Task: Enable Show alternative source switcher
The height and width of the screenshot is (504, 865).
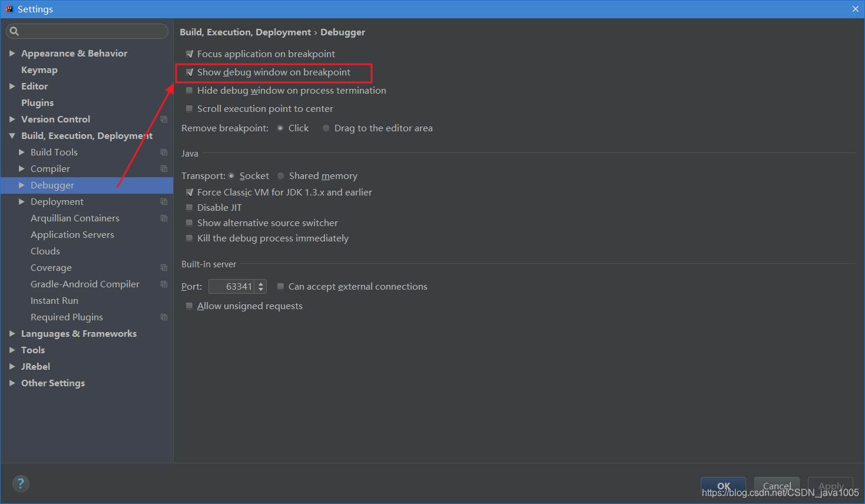Action: point(189,223)
